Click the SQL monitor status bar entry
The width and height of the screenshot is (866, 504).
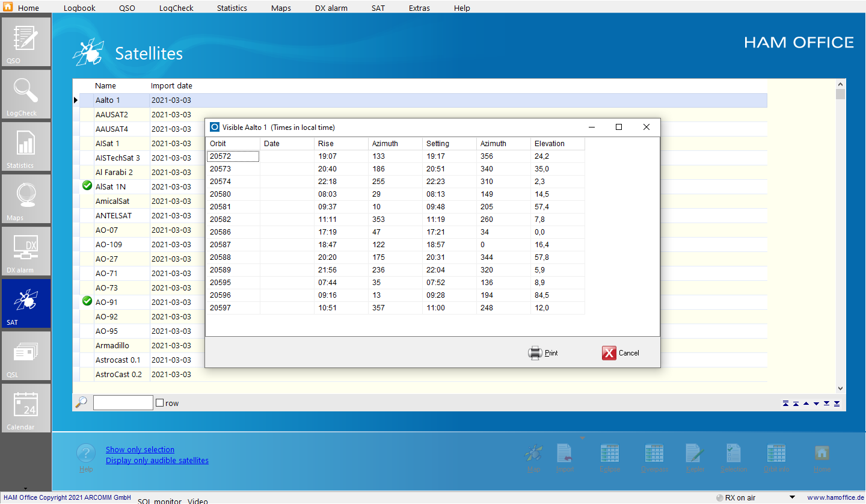click(159, 500)
